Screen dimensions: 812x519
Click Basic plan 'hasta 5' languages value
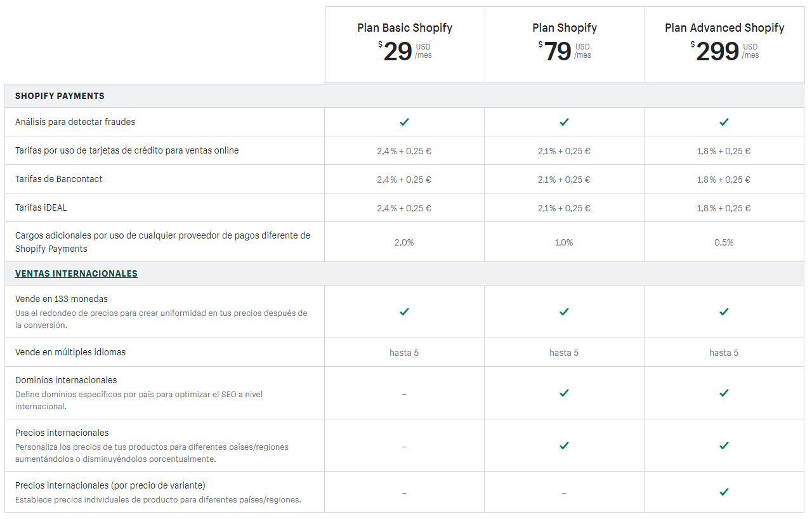pos(404,353)
